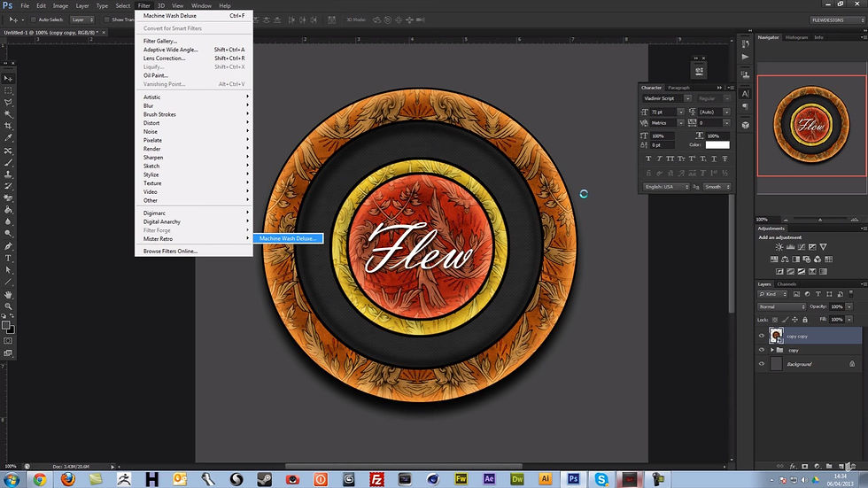Open Adobe Illustrator from the taskbar
This screenshot has height=488, width=868.
pyautogui.click(x=546, y=479)
